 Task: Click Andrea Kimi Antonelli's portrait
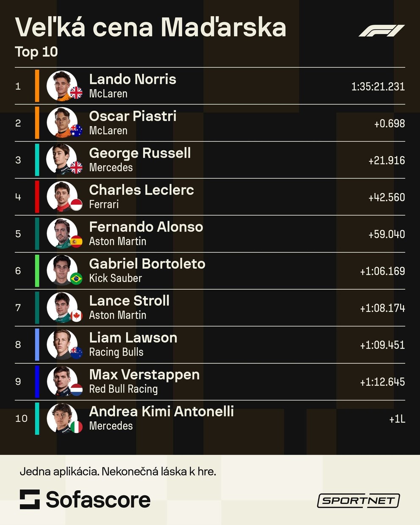[x=61, y=417]
